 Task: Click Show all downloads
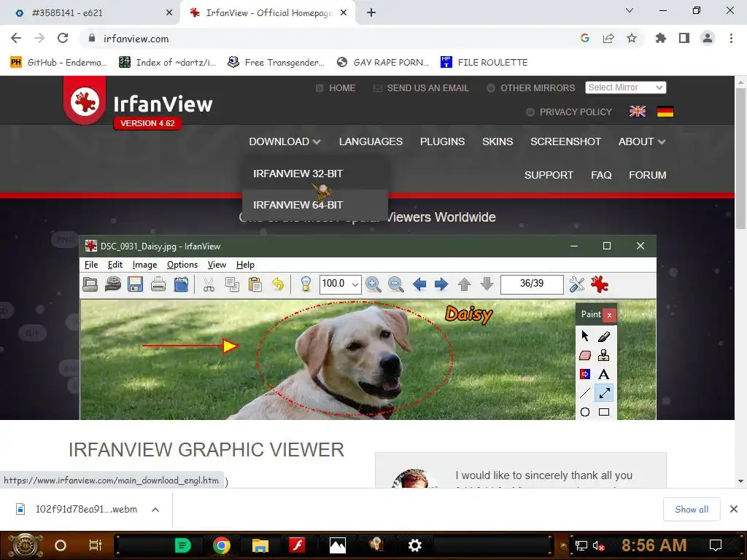[692, 510]
